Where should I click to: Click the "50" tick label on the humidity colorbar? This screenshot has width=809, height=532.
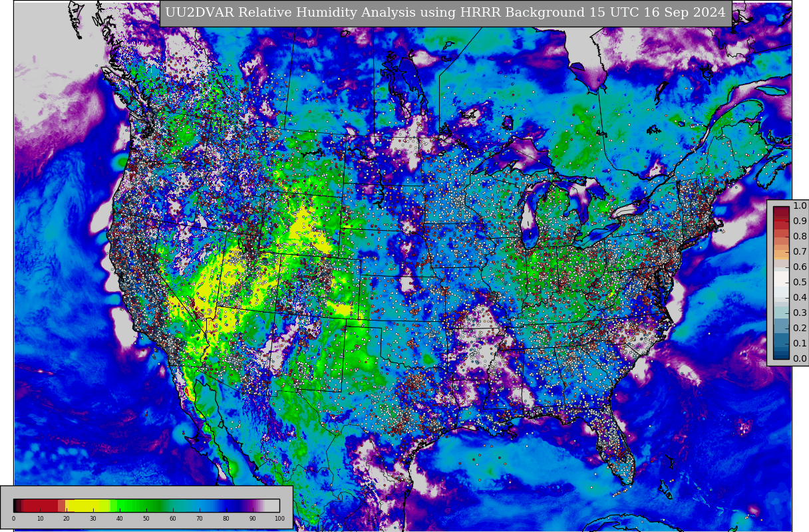pos(146,519)
